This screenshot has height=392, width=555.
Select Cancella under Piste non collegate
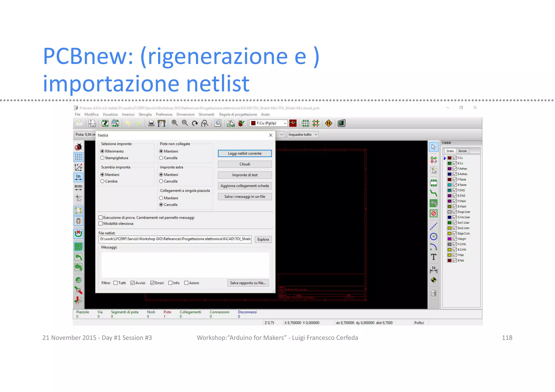click(161, 158)
